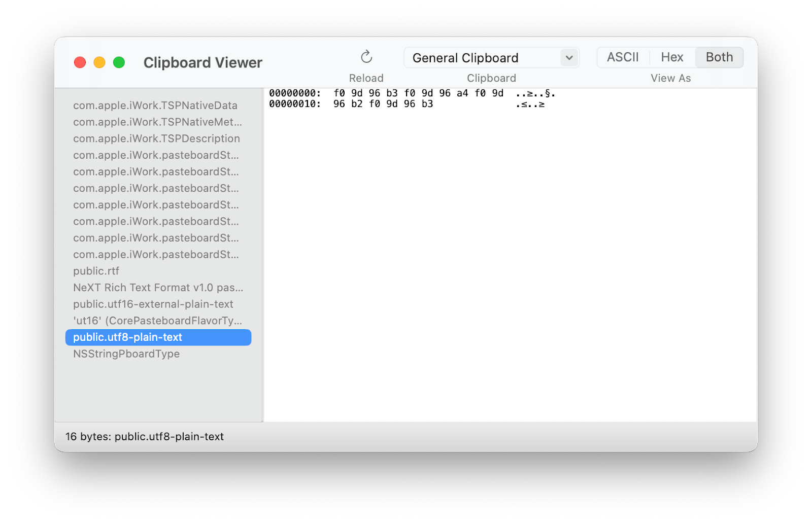
Task: Select com.apple.iWork.TSPNativeMet entry
Action: 157,122
